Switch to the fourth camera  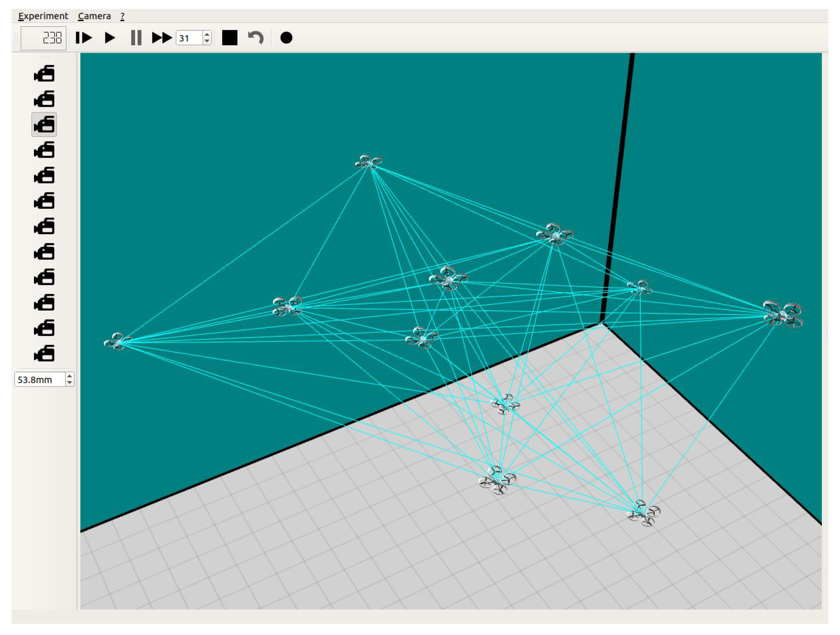click(45, 150)
